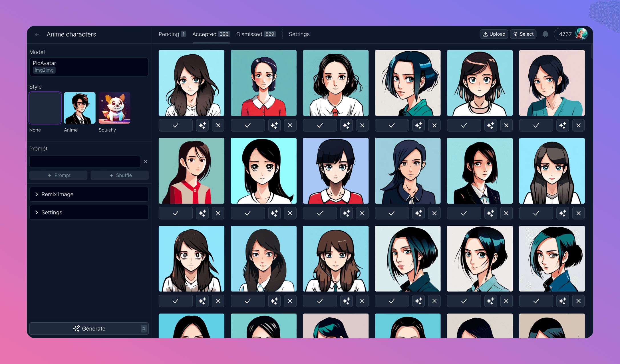Switch to the Dismissed tab
620x364 pixels.
pos(256,34)
